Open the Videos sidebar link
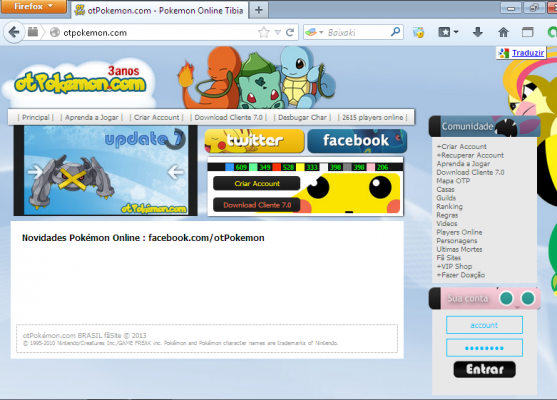Image resolution: width=557 pixels, height=400 pixels. pyautogui.click(x=447, y=224)
